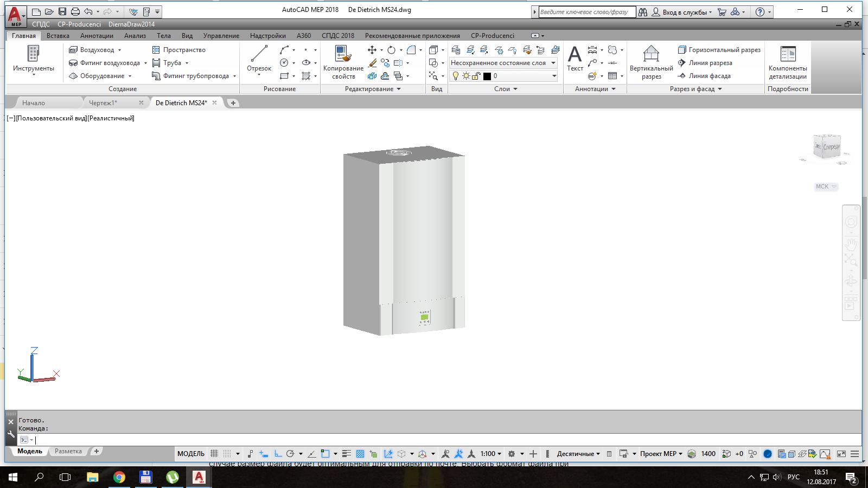This screenshot has width=868, height=488.
Task: Open the Начало start tab
Action: (34, 102)
